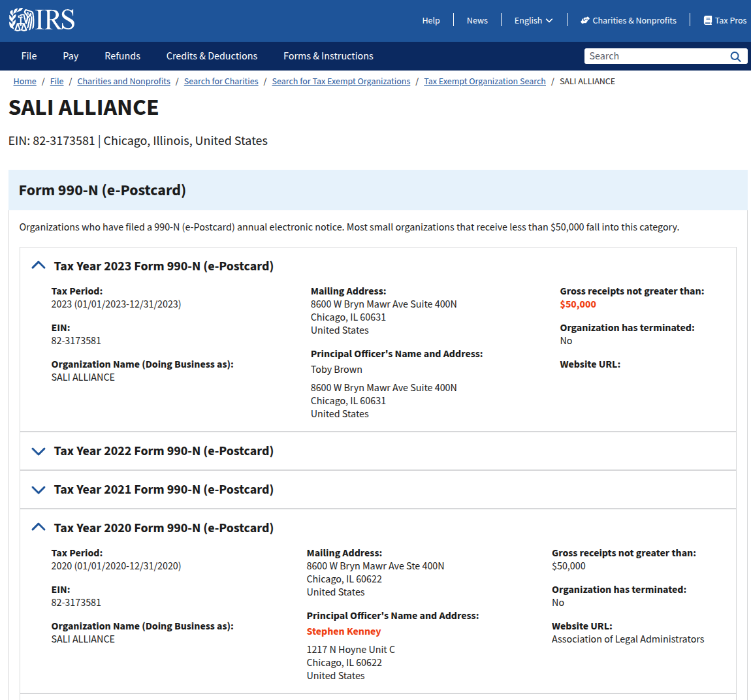This screenshot has width=751, height=700.
Task: Click the Toby Brown officer name
Action: pos(336,370)
